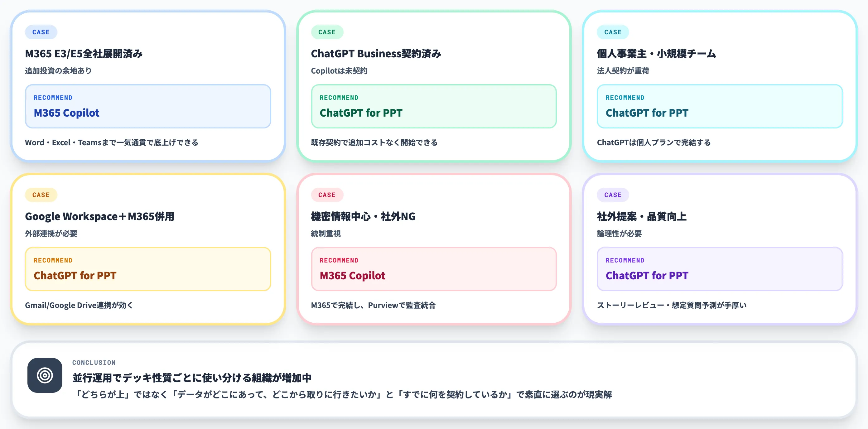Select purple ChatGPT for PPT recommendation box

[x=720, y=269]
